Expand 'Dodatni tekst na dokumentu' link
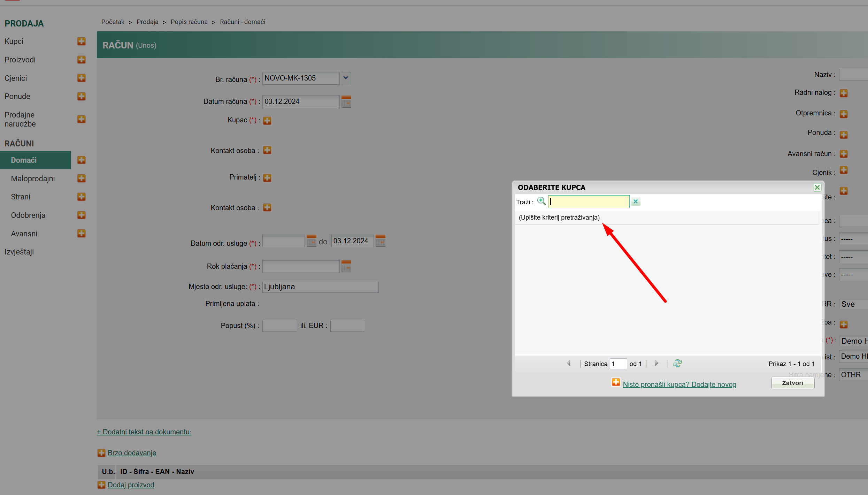 [x=144, y=432]
